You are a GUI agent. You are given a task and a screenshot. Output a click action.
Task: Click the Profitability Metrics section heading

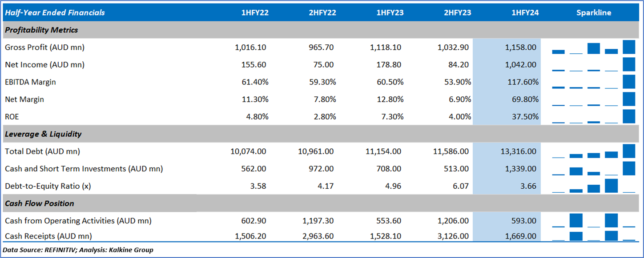click(x=41, y=30)
